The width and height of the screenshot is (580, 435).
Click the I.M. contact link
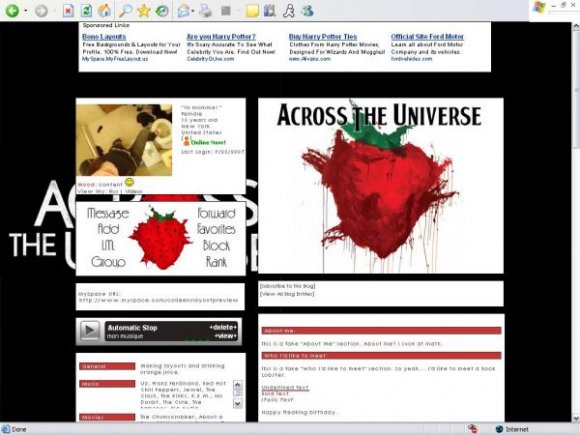tap(108, 246)
